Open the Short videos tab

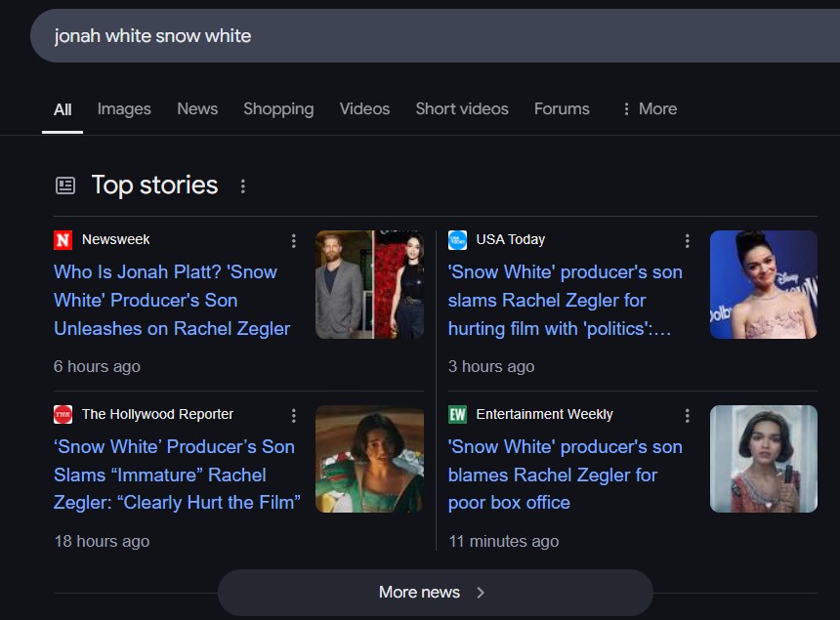461,109
